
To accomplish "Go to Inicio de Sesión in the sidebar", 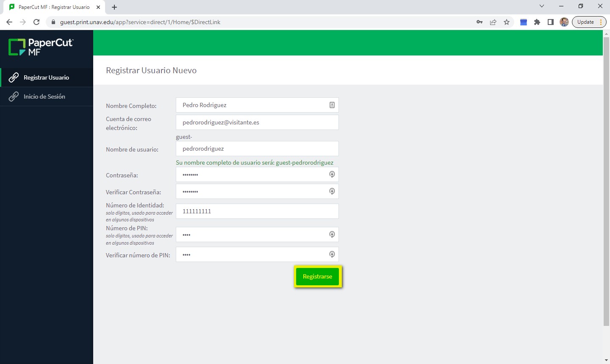I will (44, 97).
